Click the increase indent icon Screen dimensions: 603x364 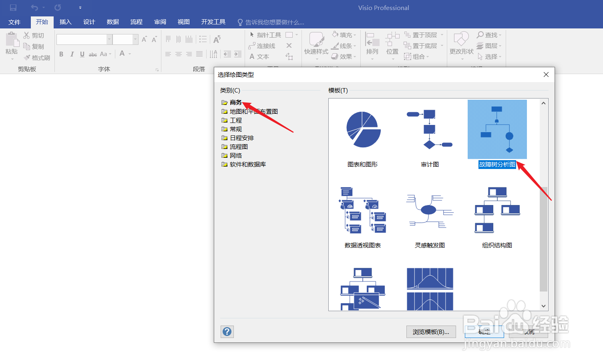point(238,54)
